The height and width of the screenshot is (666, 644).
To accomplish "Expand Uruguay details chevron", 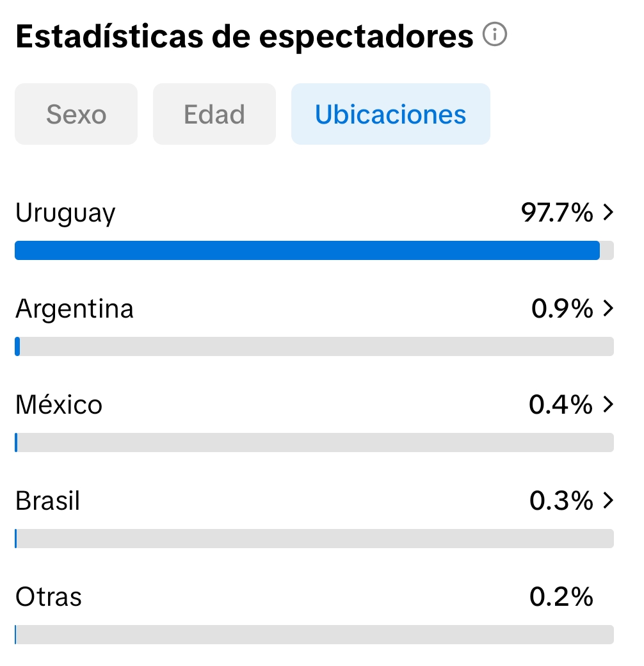I will click(608, 213).
